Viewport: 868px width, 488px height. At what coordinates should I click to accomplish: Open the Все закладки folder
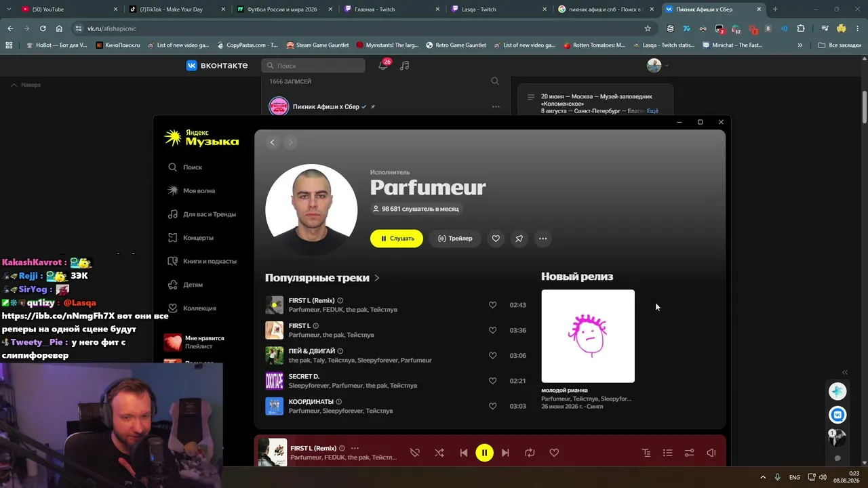pos(839,45)
